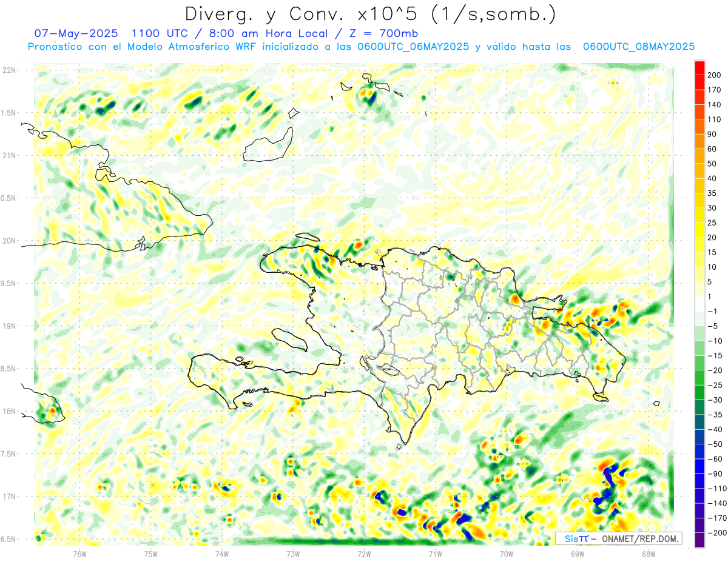Click the positive "35" color scale label
Screen dimensions: 728x562
coord(712,193)
